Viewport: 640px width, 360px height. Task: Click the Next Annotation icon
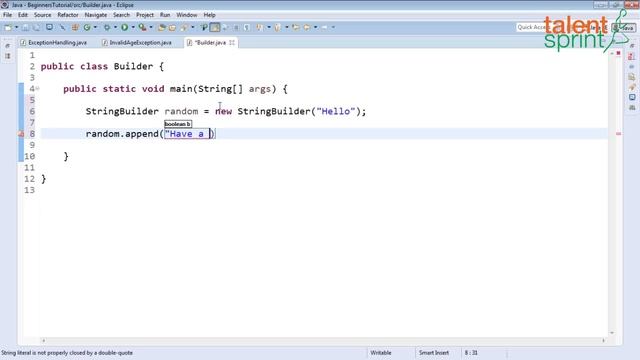pos(260,27)
